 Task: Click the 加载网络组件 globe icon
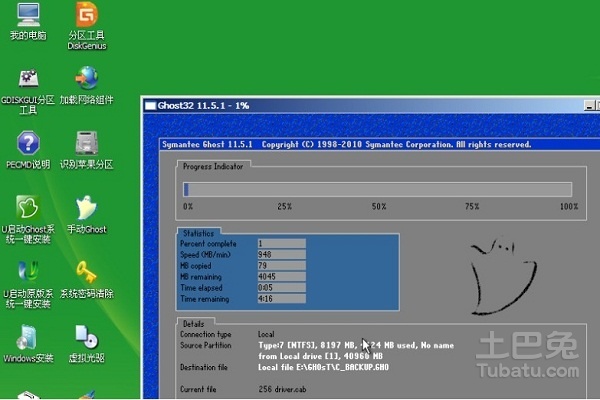point(86,86)
